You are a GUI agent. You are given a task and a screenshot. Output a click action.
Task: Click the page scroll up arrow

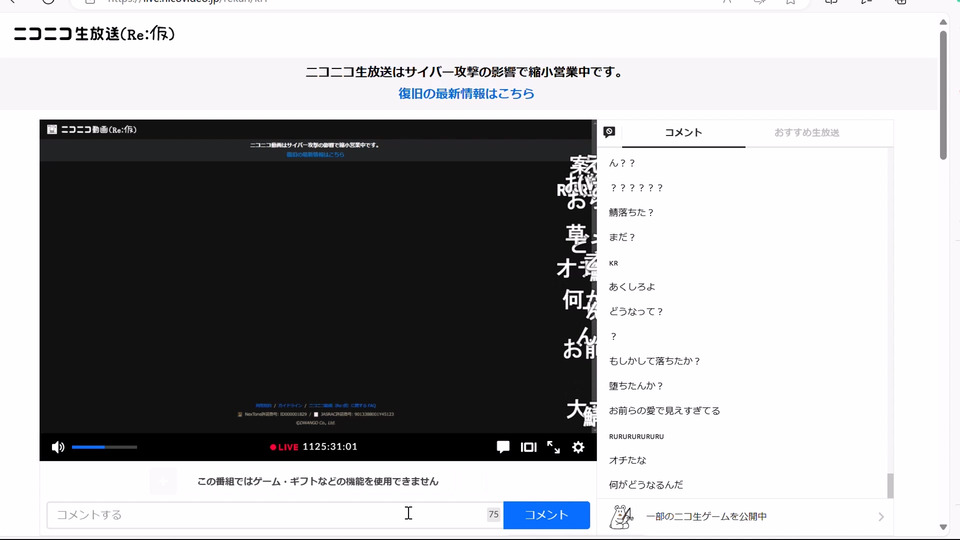coord(943,22)
